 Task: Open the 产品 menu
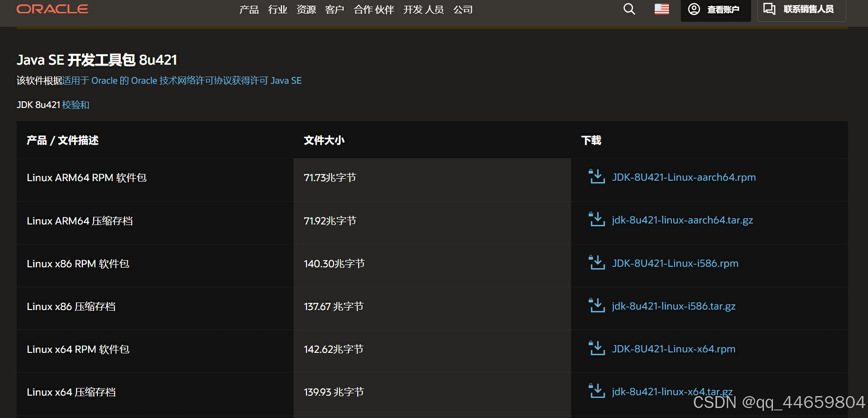pyautogui.click(x=249, y=10)
